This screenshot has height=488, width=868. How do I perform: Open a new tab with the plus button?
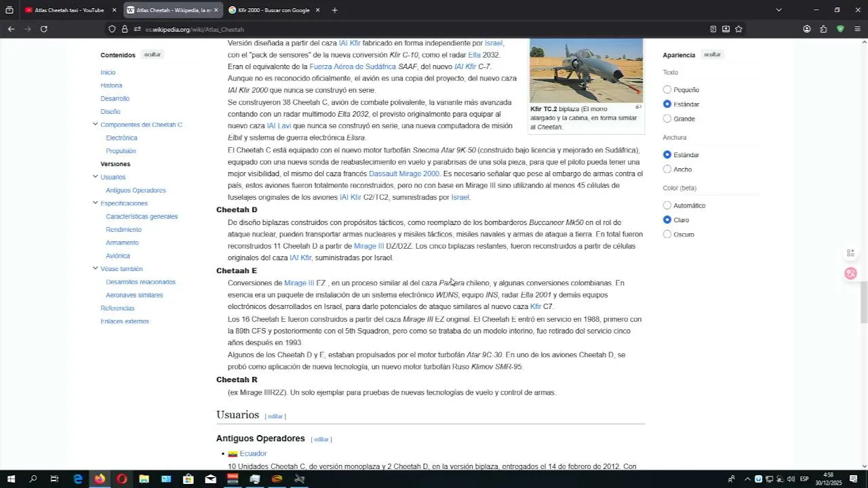pyautogui.click(x=334, y=10)
